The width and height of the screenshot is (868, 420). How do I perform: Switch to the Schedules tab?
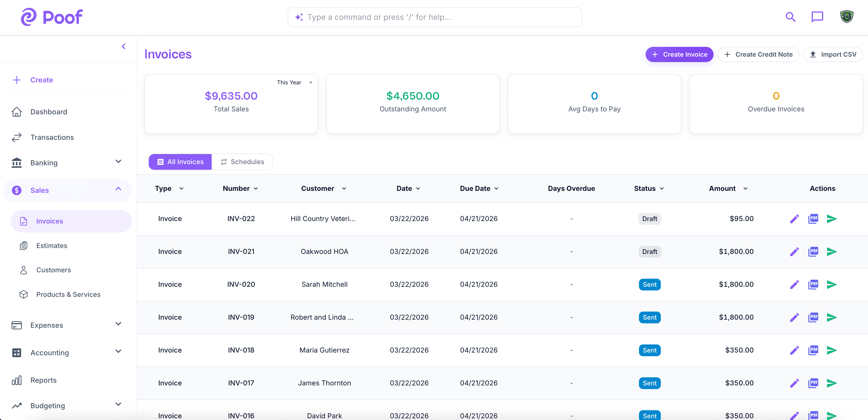242,162
